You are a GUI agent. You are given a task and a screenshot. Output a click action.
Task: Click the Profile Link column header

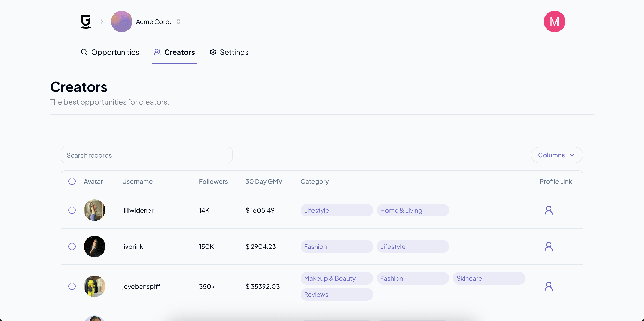[x=555, y=181]
